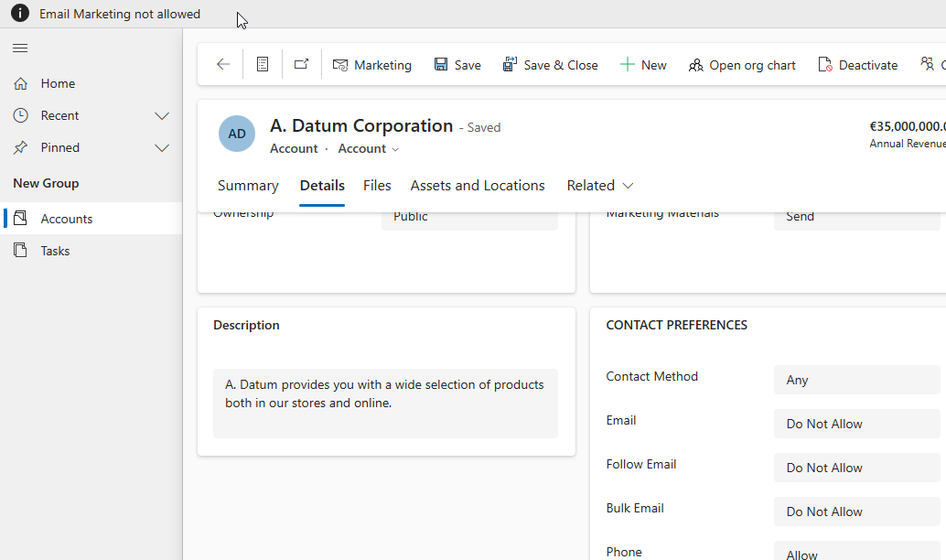This screenshot has width=946, height=560.
Task: Click the Follow Email field label
Action: (x=640, y=464)
